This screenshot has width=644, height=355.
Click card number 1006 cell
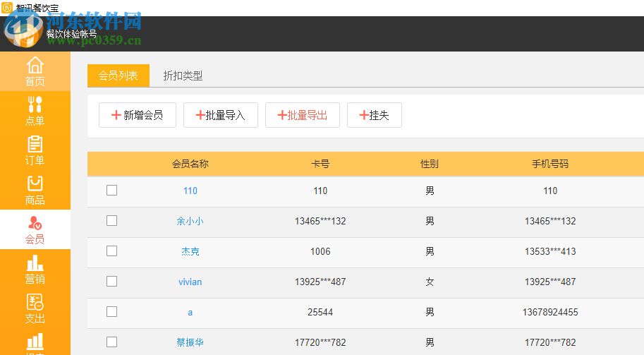pos(320,251)
